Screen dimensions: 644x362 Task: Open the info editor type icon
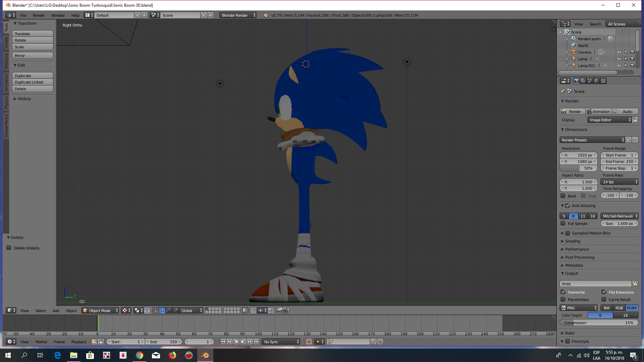(x=11, y=15)
